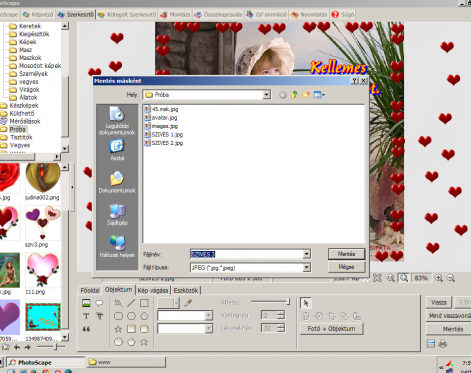Click the help question mark in Mentés másként
Image resolution: width=471 pixels, height=373 pixels.
pos(355,81)
